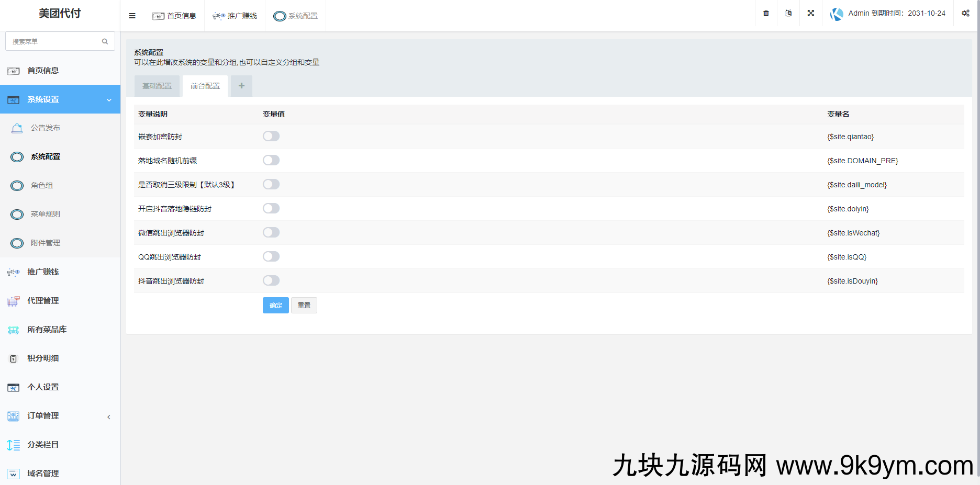Click the 搜索菜单 search field
The height and width of the screenshot is (485, 980).
pos(55,41)
